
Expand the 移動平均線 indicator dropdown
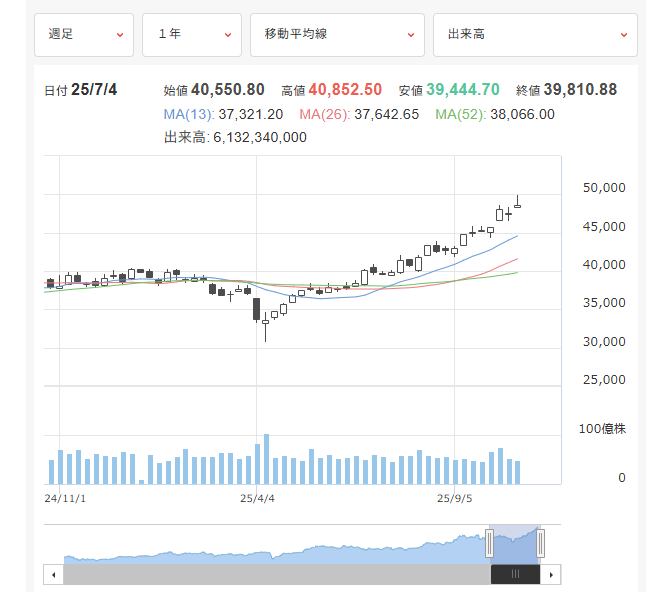pos(337,35)
